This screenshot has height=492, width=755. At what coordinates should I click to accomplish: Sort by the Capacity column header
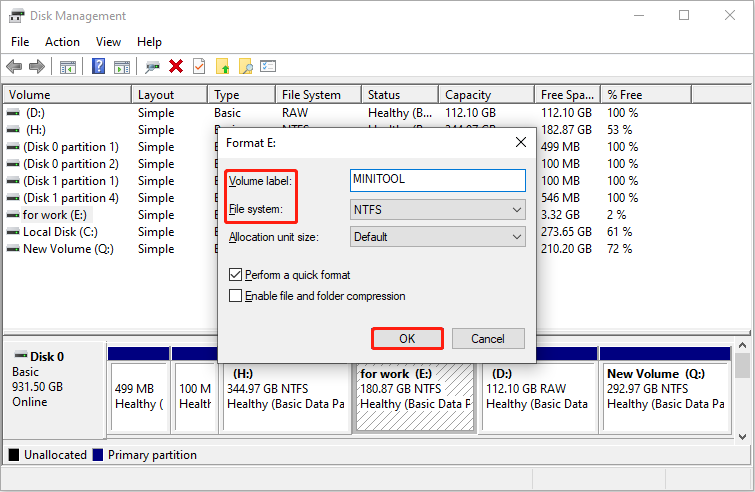coord(486,95)
